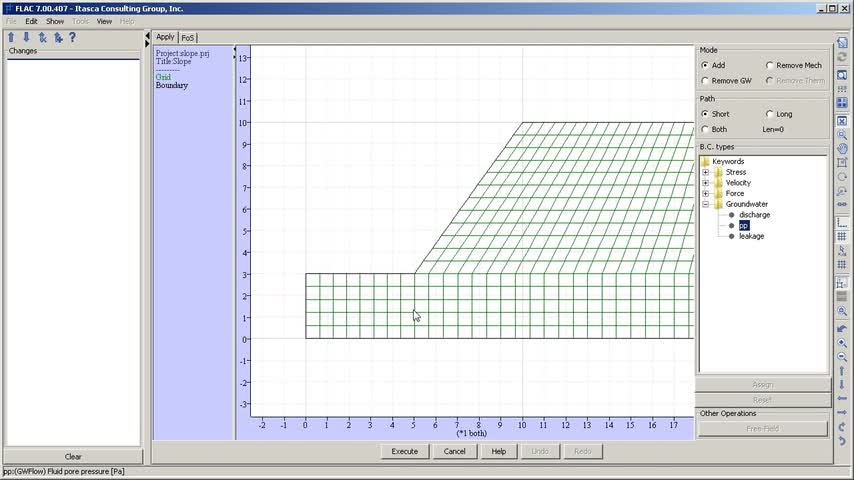Click the boxed X fit-view icon
Screen dimensions: 854x480
click(x=842, y=121)
